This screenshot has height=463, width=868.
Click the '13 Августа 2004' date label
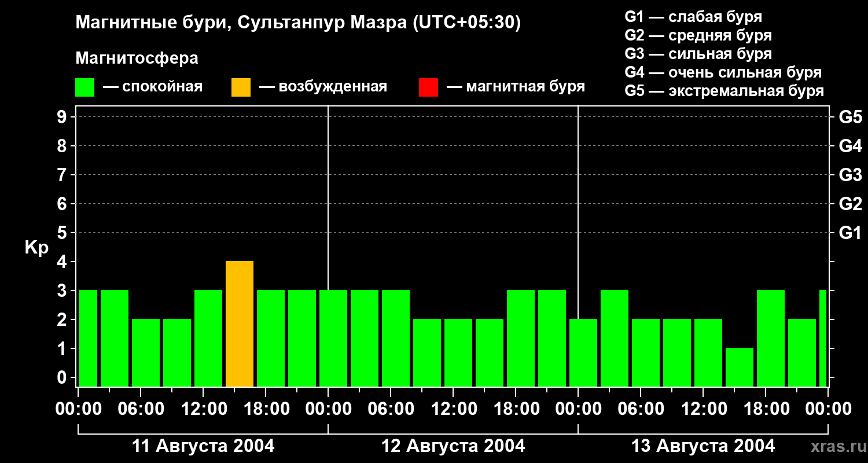click(704, 446)
